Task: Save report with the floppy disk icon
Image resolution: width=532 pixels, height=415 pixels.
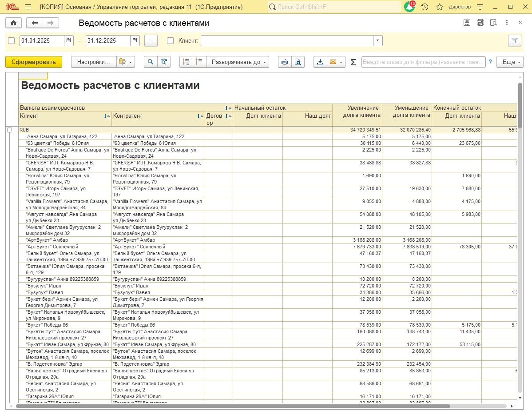Action: click(x=467, y=23)
